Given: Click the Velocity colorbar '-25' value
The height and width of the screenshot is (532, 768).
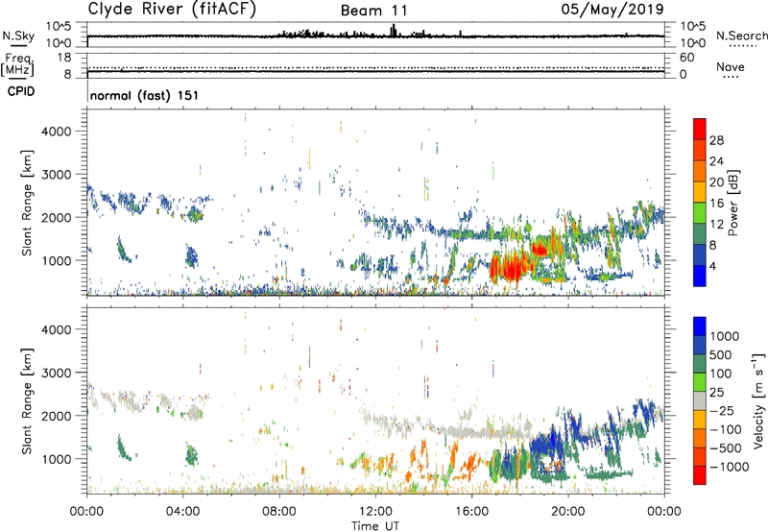Looking at the screenshot, I should (721, 410).
